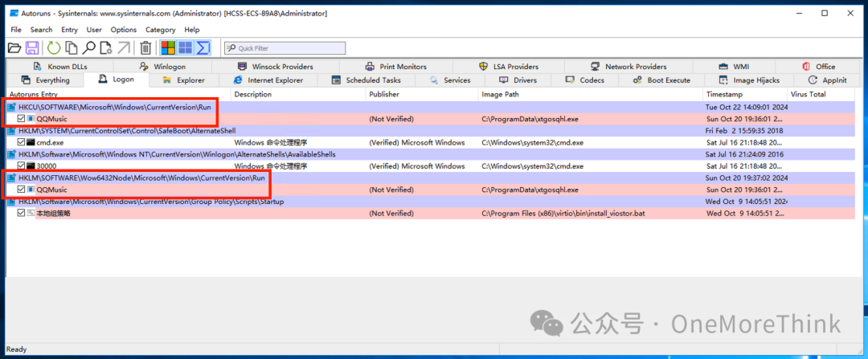Switch to the Drivers tab
Viewport: 868px width, 359px height.
[x=518, y=80]
